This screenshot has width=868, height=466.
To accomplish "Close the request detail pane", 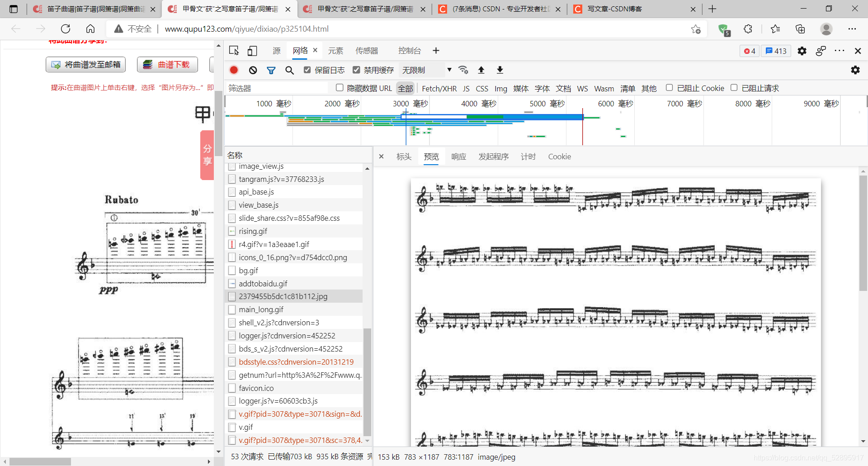I will 381,157.
